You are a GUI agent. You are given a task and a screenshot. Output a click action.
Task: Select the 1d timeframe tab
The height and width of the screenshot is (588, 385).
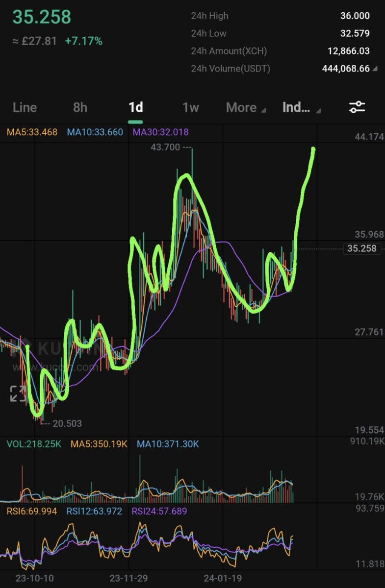tap(135, 107)
